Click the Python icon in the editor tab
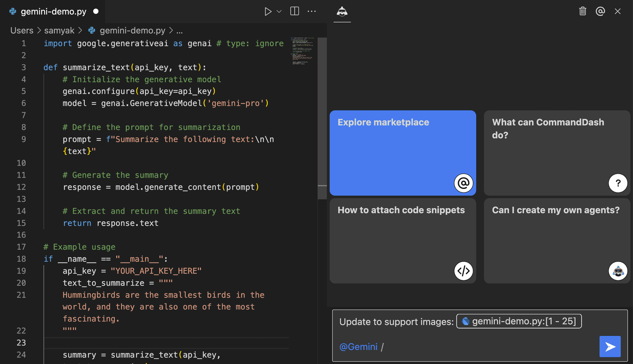Screen dimensions: 633x364 [13, 12]
